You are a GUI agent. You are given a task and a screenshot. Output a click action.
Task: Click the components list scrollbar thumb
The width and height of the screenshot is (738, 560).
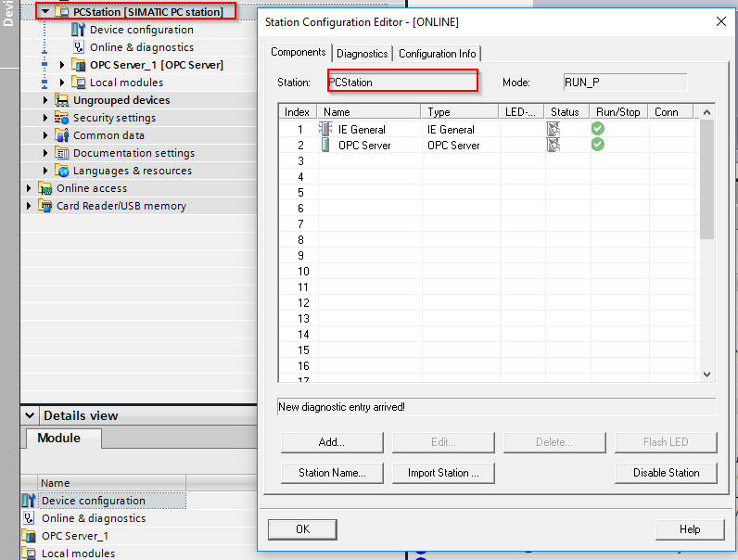pos(706,180)
